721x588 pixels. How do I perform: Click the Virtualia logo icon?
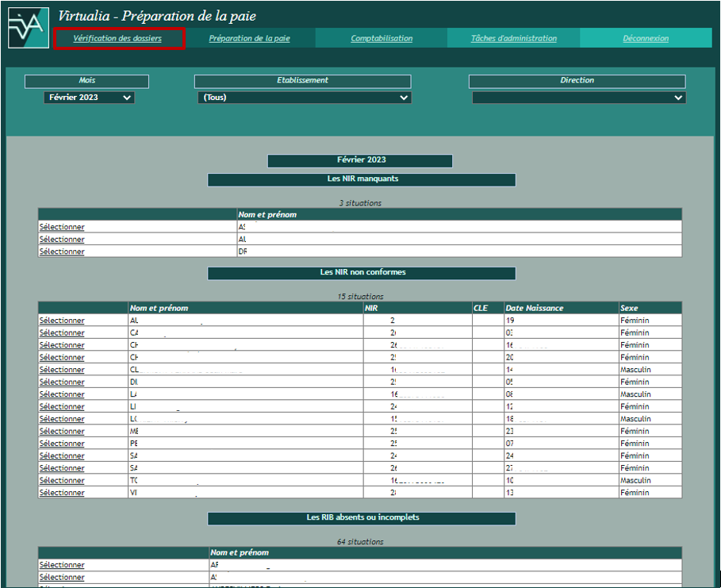click(28, 29)
